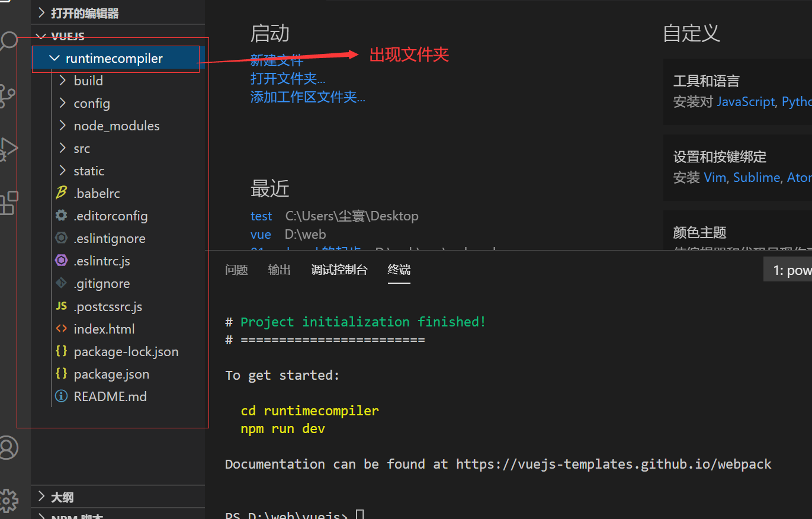Switch to the 输出 panel tab
This screenshot has height=519, width=812.
coord(280,270)
